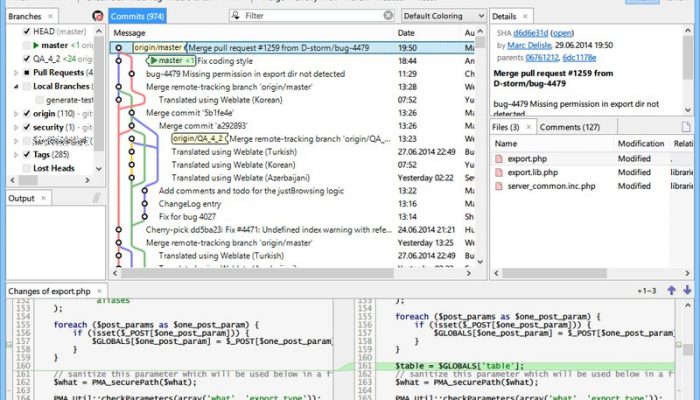Screen dimensions: 700x400
Task: Clear the commit Filter with the X icon
Action: click(x=388, y=16)
